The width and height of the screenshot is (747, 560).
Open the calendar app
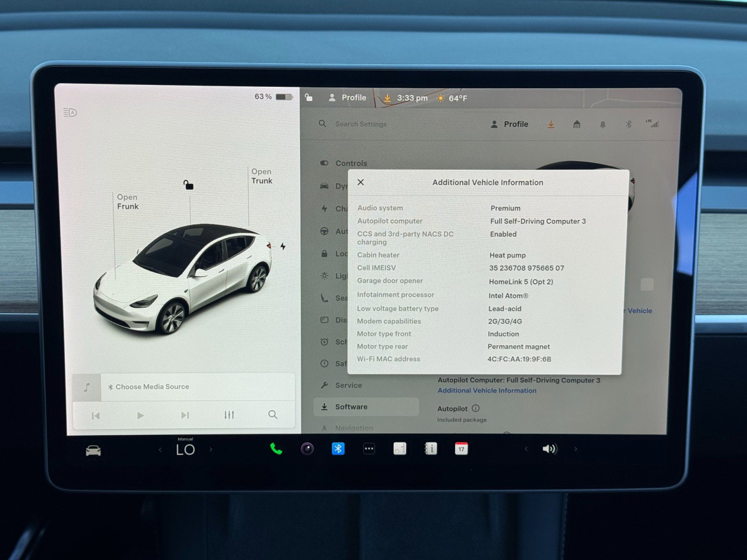click(x=461, y=448)
